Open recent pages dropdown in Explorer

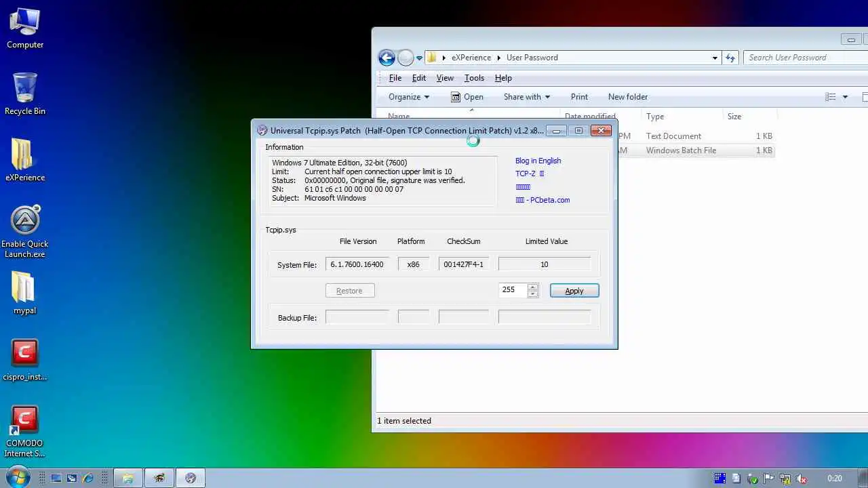(x=419, y=58)
